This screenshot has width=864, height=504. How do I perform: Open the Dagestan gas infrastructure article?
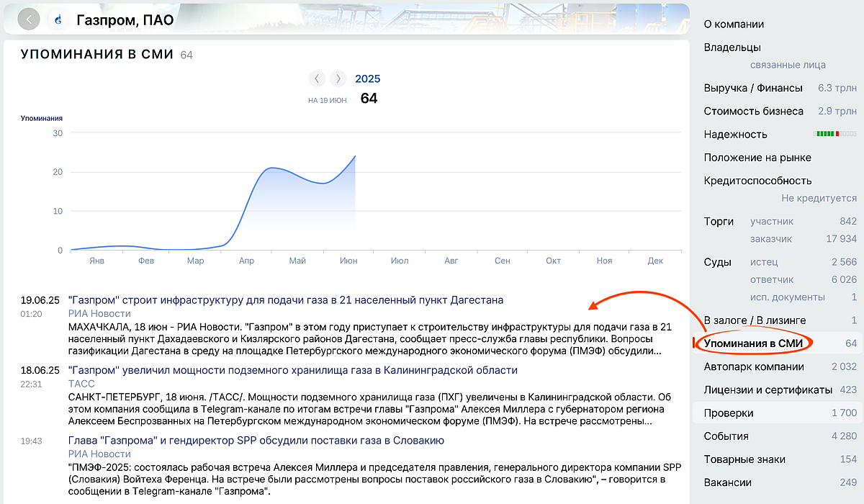(x=285, y=300)
